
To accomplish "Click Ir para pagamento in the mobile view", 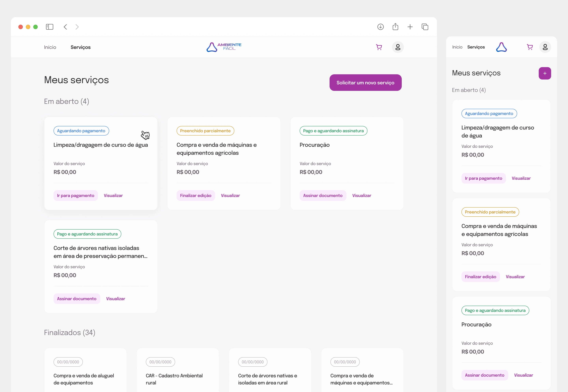I will click(x=483, y=178).
